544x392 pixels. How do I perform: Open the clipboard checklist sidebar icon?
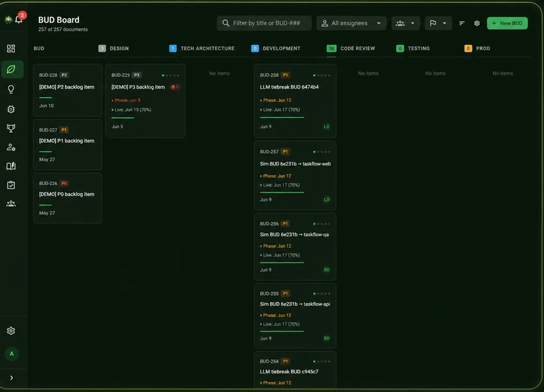coord(11,185)
